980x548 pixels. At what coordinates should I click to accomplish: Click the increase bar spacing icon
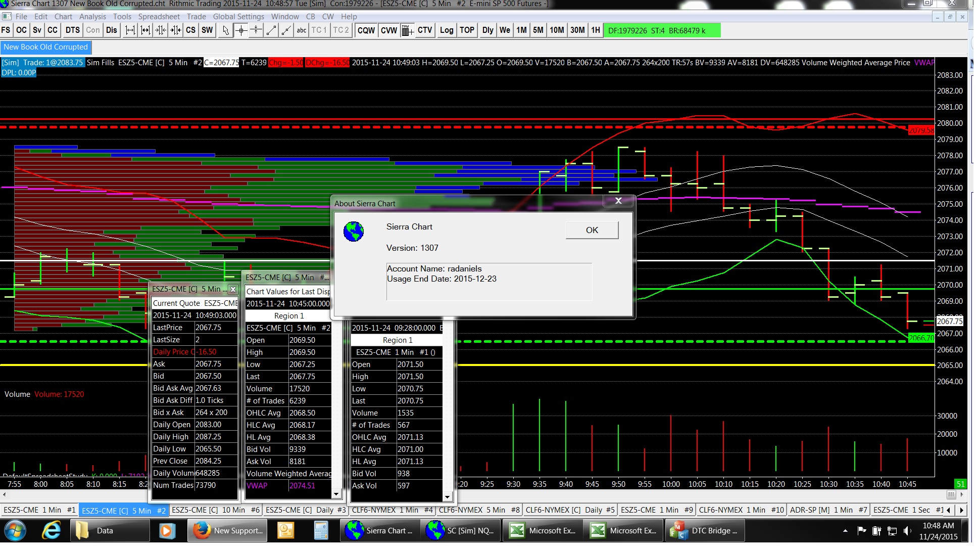click(x=130, y=30)
